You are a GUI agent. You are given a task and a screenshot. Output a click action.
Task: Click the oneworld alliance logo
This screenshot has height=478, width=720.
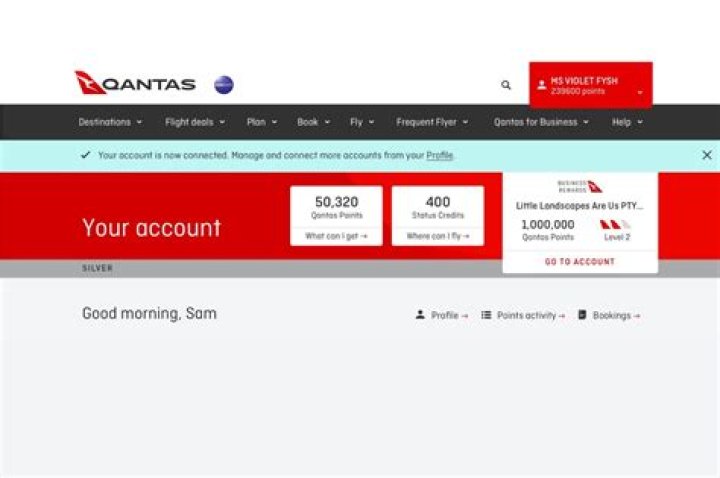[x=224, y=85]
